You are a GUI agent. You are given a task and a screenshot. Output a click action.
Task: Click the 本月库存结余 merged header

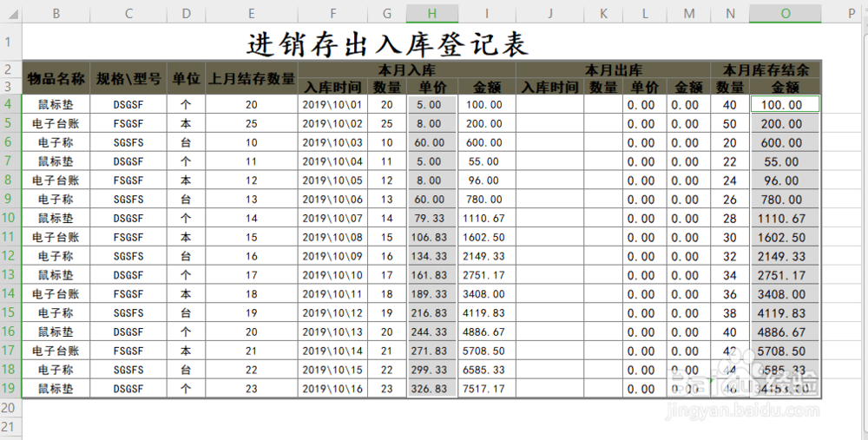click(x=766, y=69)
